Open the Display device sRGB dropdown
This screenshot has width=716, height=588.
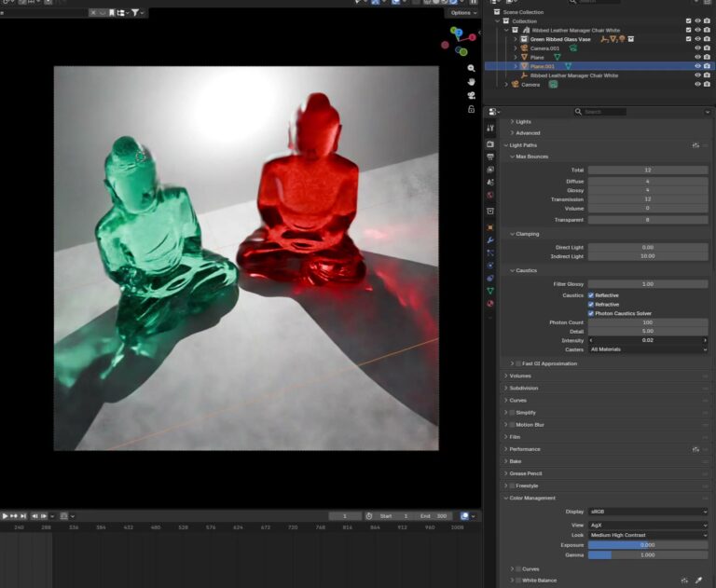[x=648, y=512]
